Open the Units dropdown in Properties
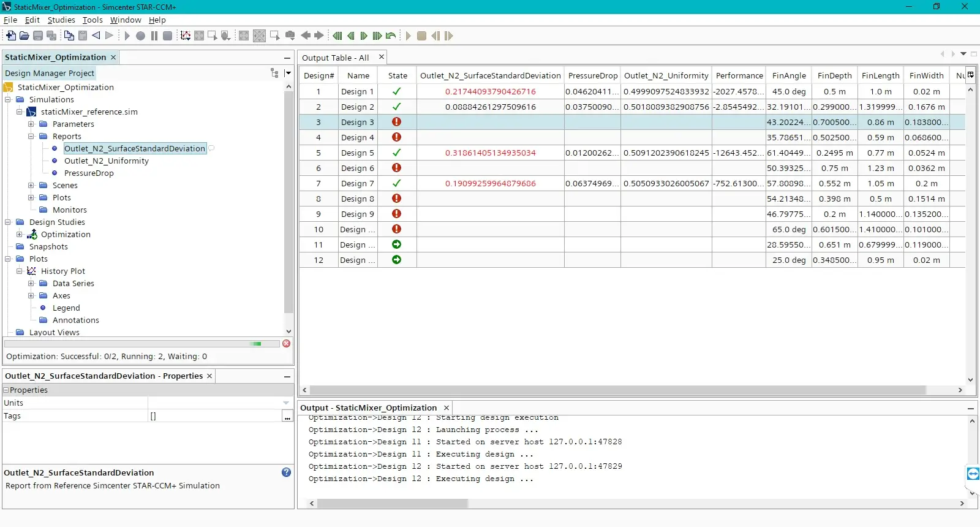The image size is (980, 527). coord(286,403)
